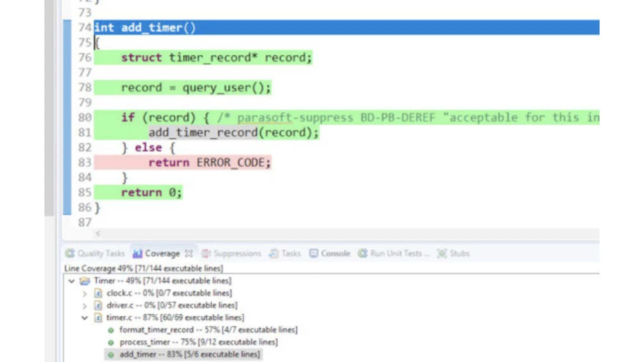Viewport: 644px width, 362px height.
Task: Click the Timer project folder icon
Action: coord(85,281)
